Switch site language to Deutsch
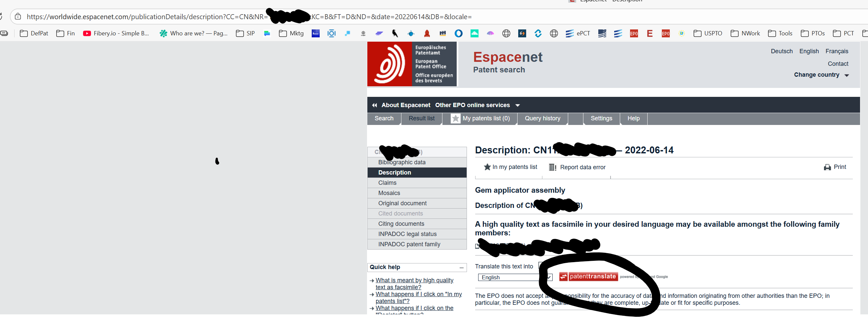Viewport: 868px width, 317px height. pyautogui.click(x=781, y=51)
